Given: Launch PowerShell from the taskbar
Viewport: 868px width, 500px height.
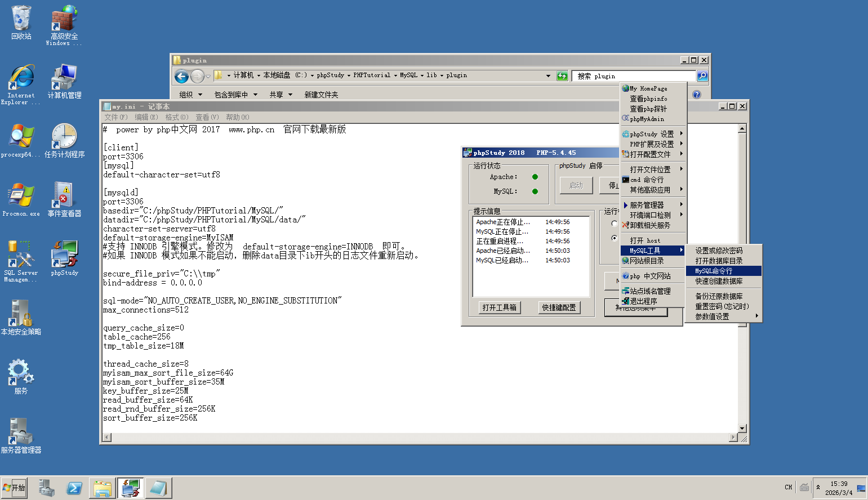Looking at the screenshot, I should tap(74, 488).
